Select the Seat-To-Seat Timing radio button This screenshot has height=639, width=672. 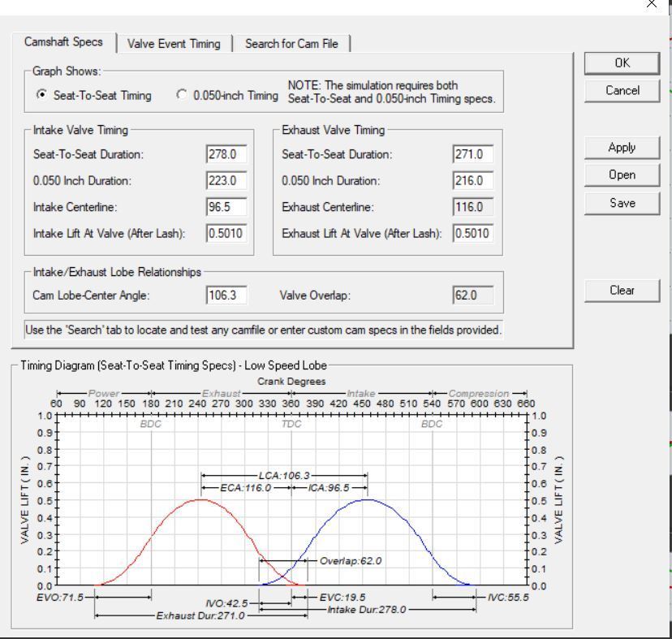tap(41, 95)
